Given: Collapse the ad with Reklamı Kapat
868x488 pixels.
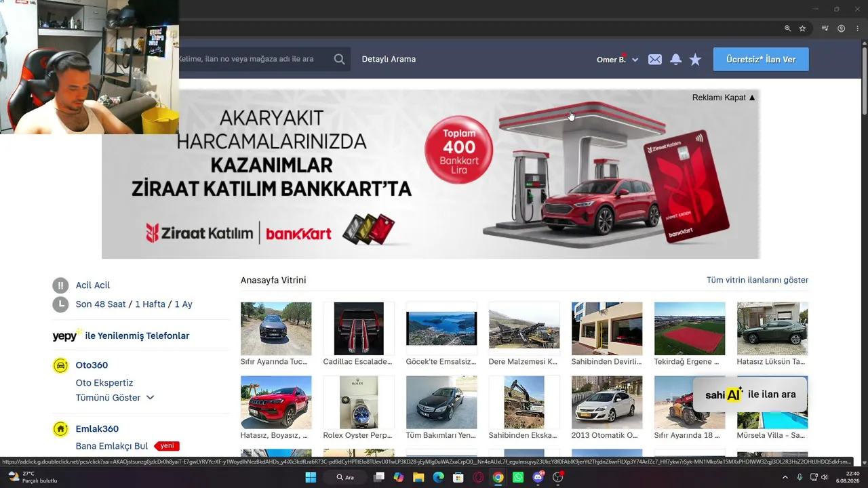Looking at the screenshot, I should pos(724,98).
